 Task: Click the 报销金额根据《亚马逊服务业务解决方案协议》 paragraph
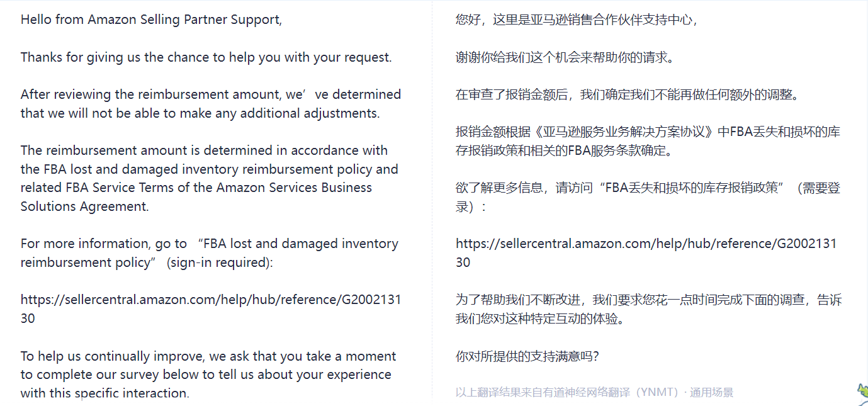[648, 142]
